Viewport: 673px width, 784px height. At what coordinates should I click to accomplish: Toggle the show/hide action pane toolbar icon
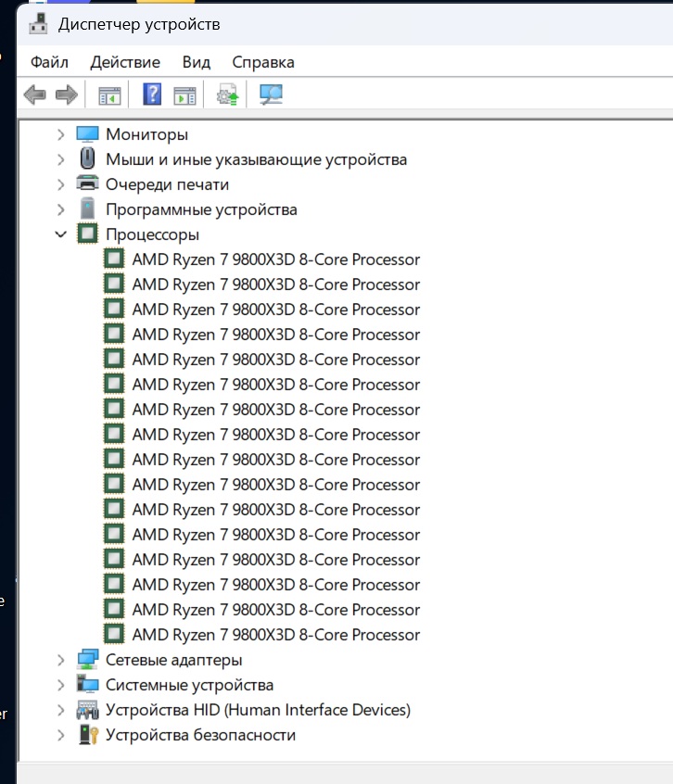pyautogui.click(x=184, y=95)
